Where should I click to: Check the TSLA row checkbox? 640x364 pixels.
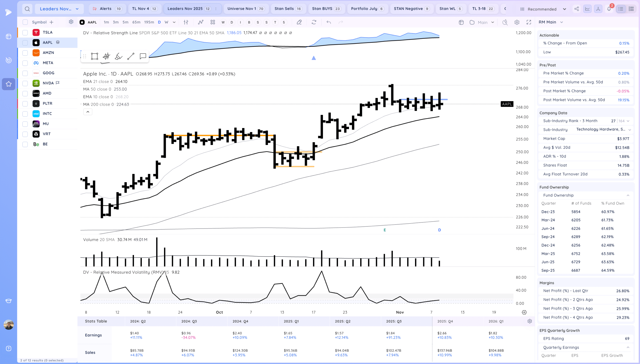[x=25, y=32]
